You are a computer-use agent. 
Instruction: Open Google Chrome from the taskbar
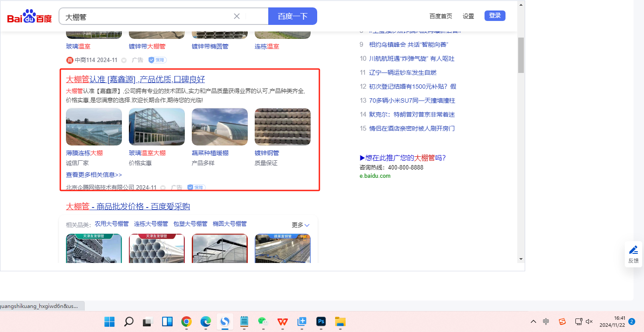click(187, 322)
